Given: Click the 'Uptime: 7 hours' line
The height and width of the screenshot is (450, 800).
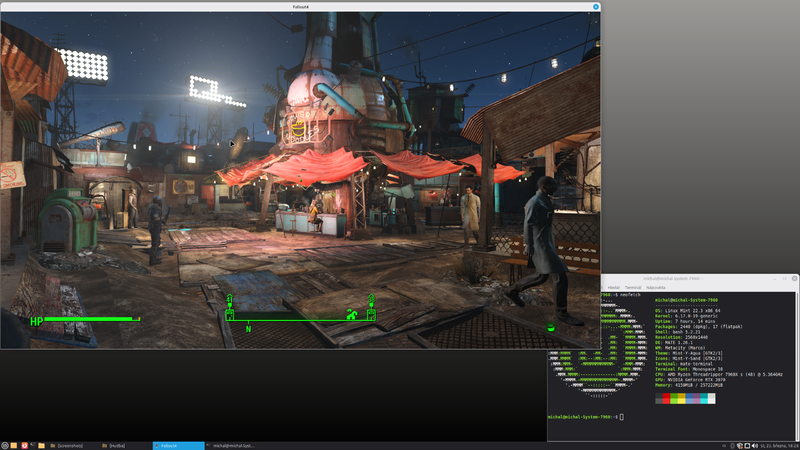Looking at the screenshot, I should 684,321.
